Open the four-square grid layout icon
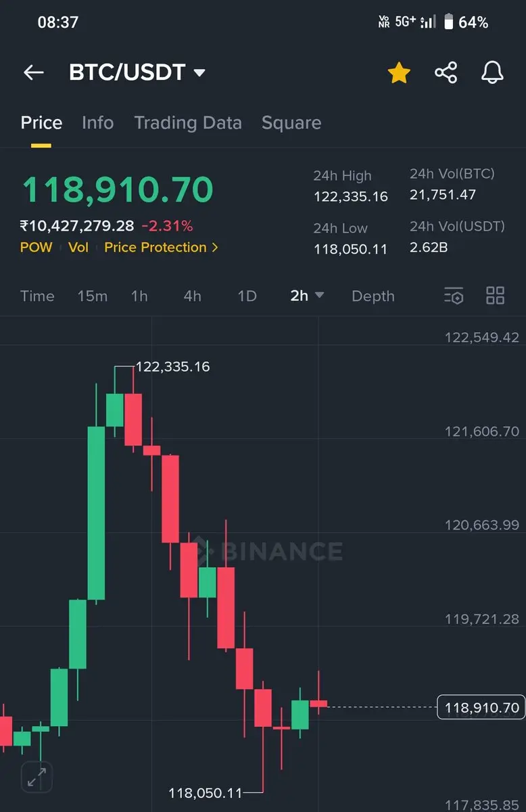The image size is (526, 812). click(x=496, y=296)
